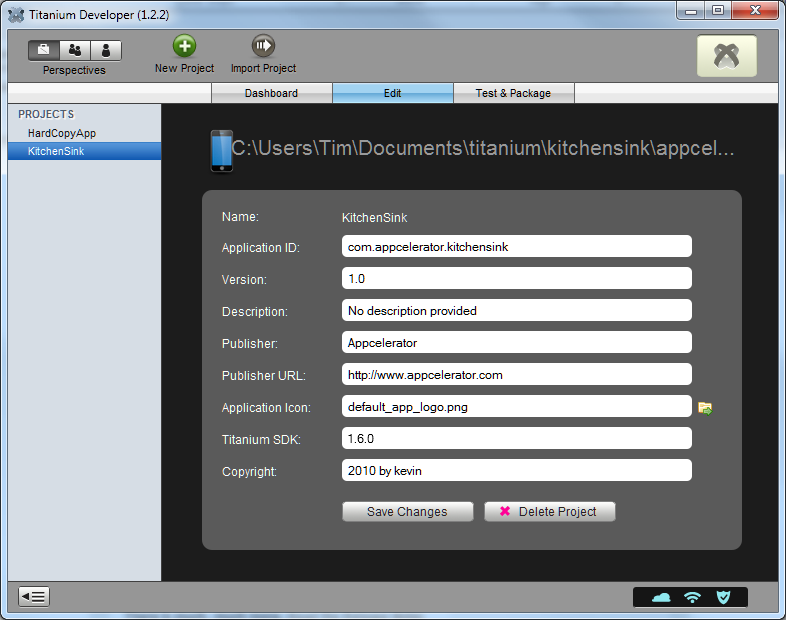Click the pink X icon on Delete Project
This screenshot has height=620, width=786.
(505, 511)
